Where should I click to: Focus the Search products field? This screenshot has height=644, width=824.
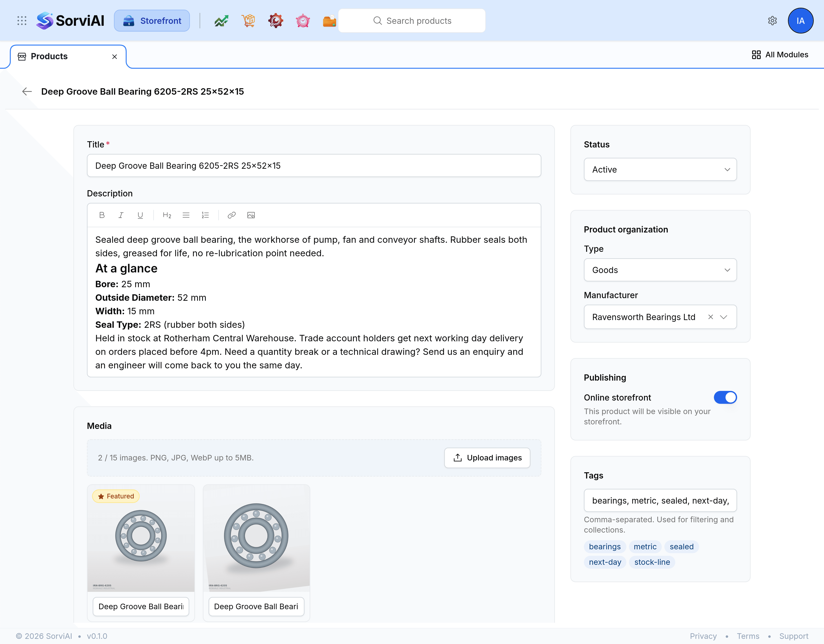pyautogui.click(x=412, y=21)
